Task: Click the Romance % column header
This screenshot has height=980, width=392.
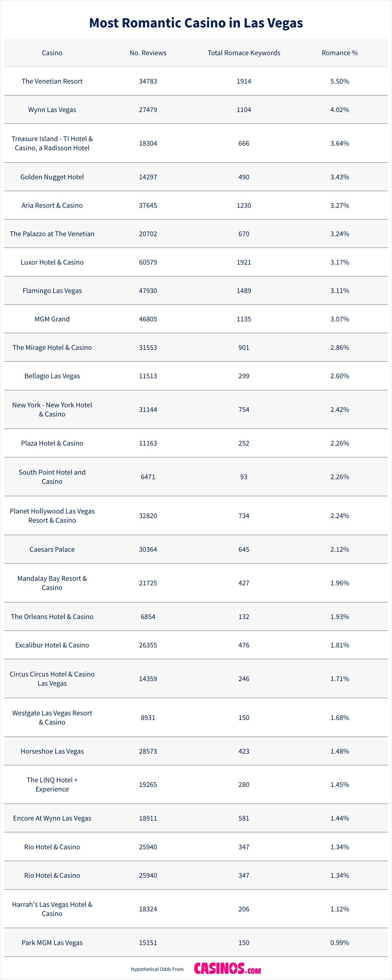Action: [339, 53]
